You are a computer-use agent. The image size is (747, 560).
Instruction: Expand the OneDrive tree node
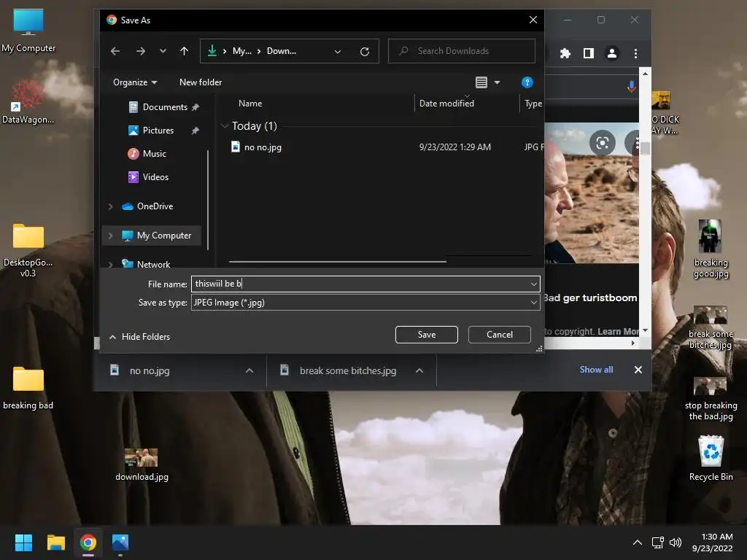[111, 206]
